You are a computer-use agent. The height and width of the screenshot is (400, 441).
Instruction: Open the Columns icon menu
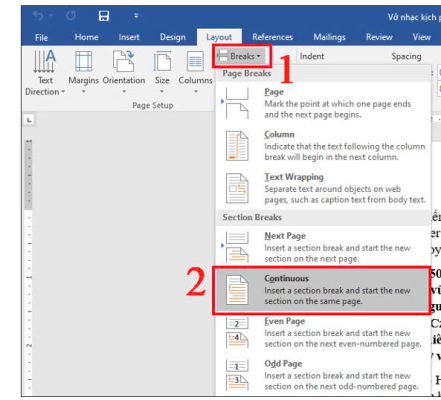point(195,61)
